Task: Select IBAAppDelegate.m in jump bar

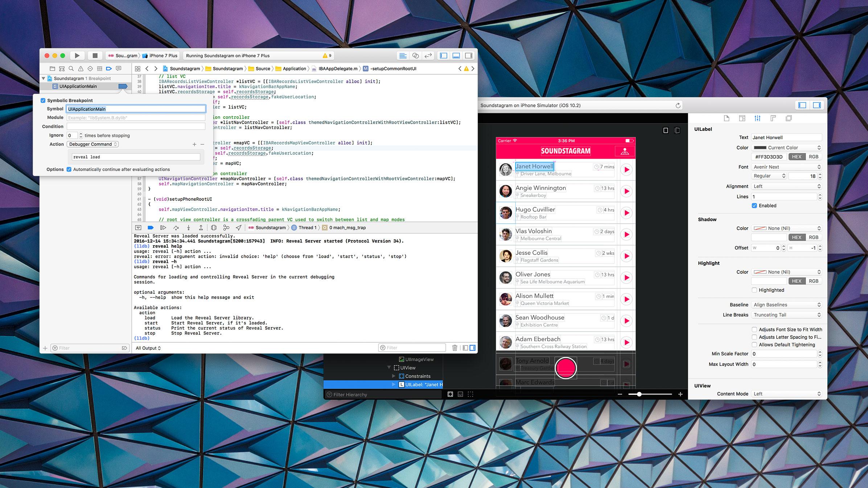Action: point(334,69)
